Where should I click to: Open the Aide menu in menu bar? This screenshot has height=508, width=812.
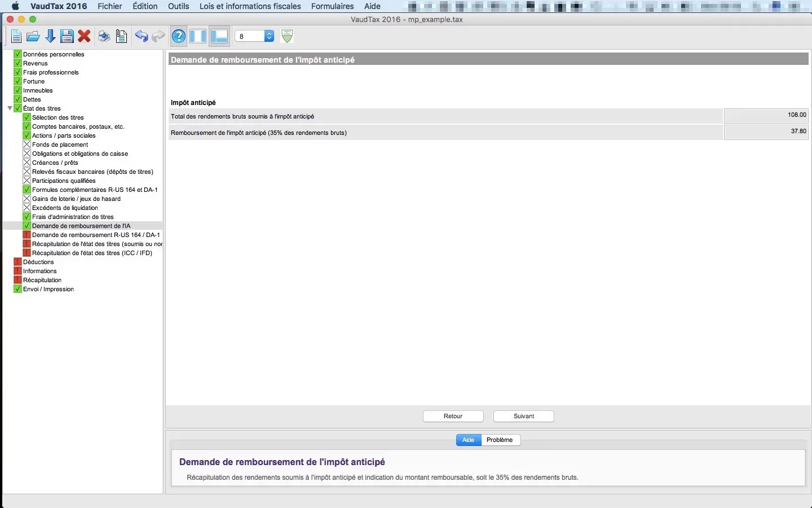tap(372, 6)
